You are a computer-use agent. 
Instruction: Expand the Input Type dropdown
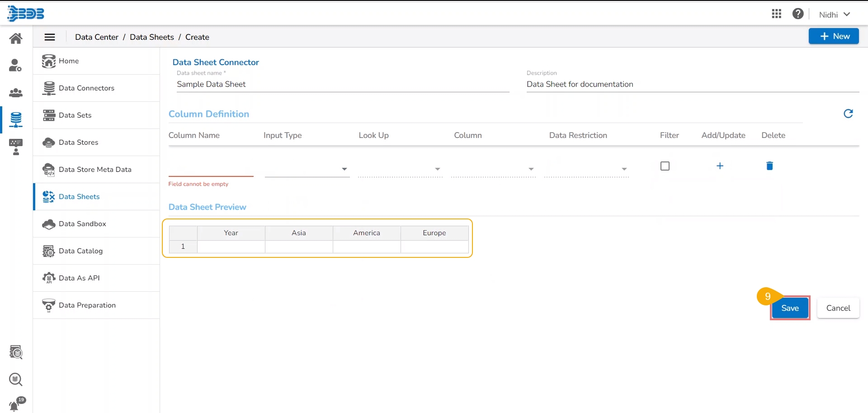307,169
